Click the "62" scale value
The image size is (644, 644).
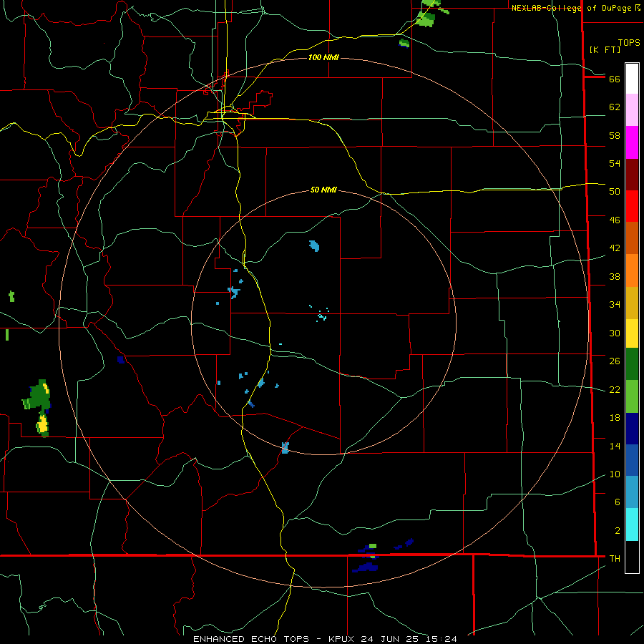click(x=615, y=107)
